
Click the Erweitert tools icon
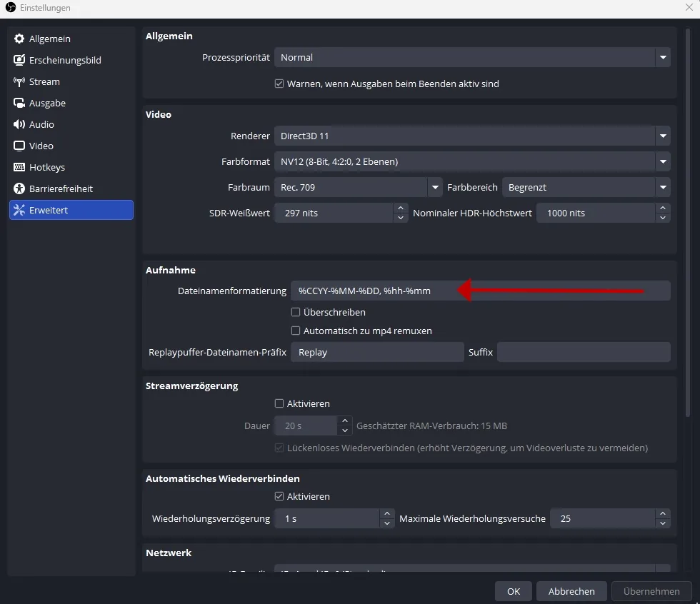[19, 210]
